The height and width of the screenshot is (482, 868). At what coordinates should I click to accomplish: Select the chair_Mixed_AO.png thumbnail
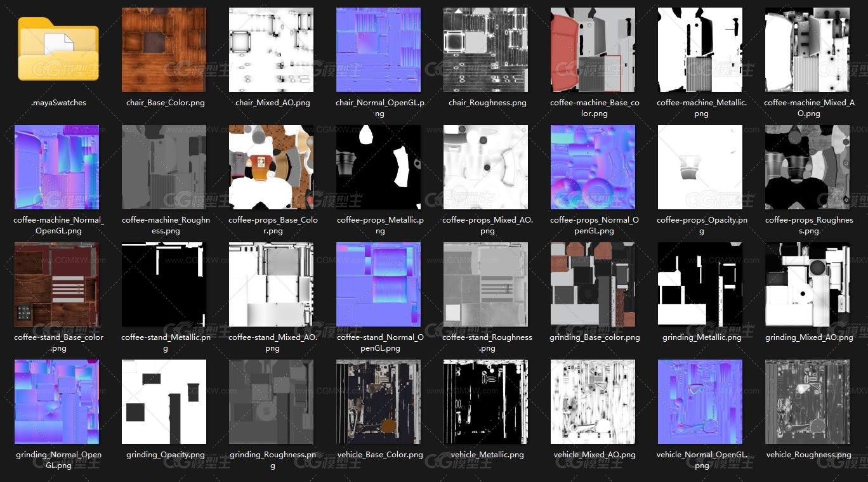[x=272, y=50]
